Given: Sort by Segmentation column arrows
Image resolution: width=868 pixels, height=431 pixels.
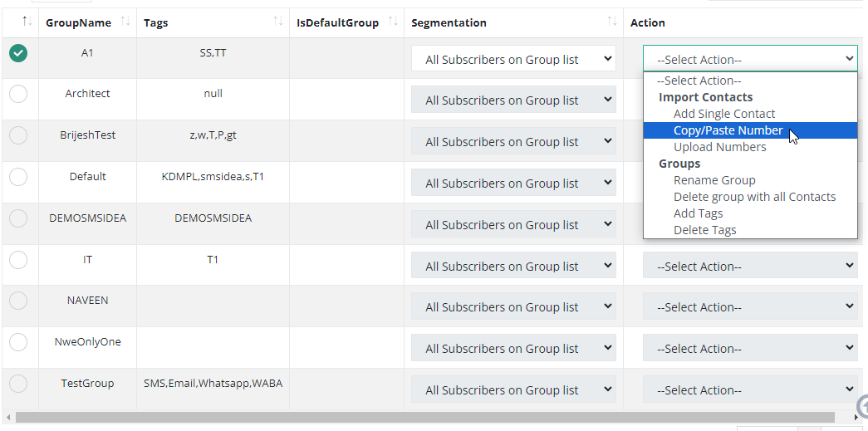Looking at the screenshot, I should (612, 22).
